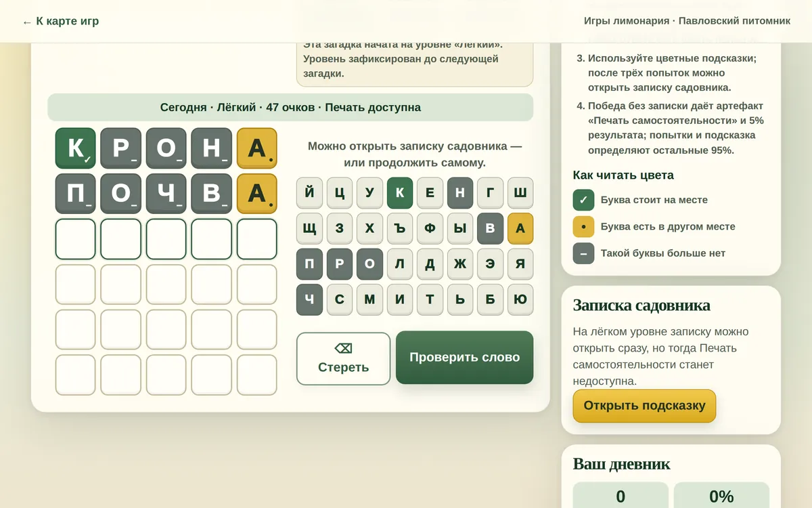Click the «Такой буквы больше нет» legend text

coord(663,253)
